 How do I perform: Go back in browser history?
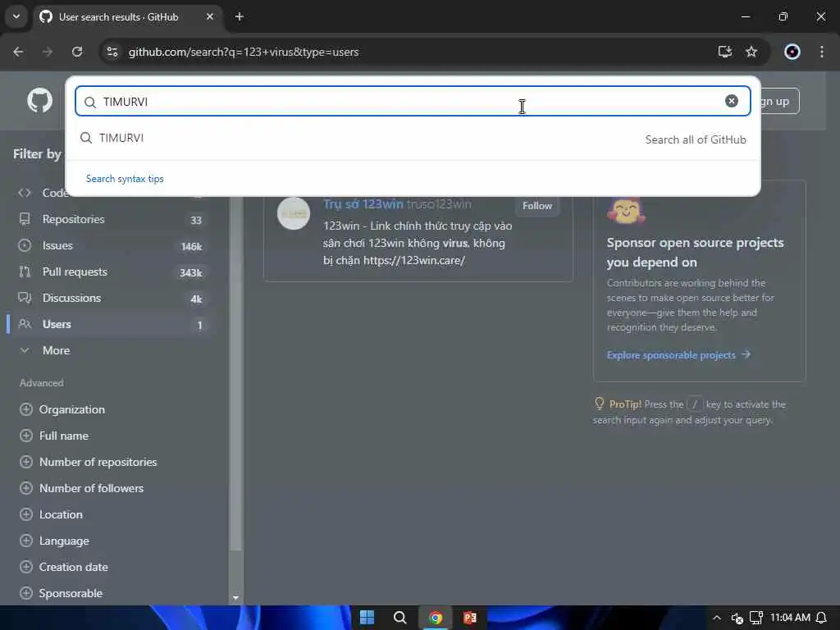click(x=18, y=52)
